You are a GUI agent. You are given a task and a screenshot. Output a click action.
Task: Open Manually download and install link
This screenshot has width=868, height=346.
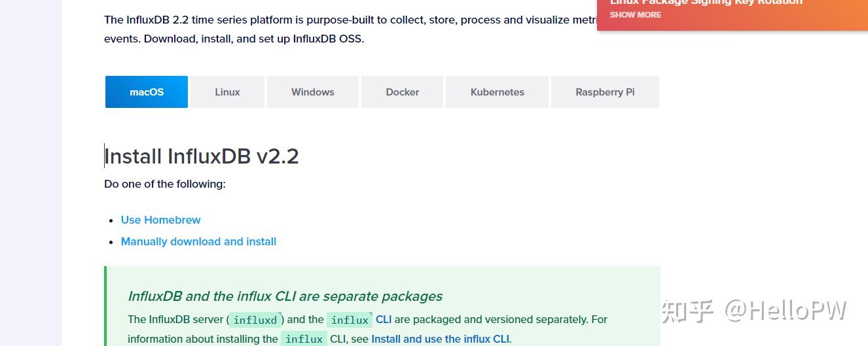click(198, 242)
